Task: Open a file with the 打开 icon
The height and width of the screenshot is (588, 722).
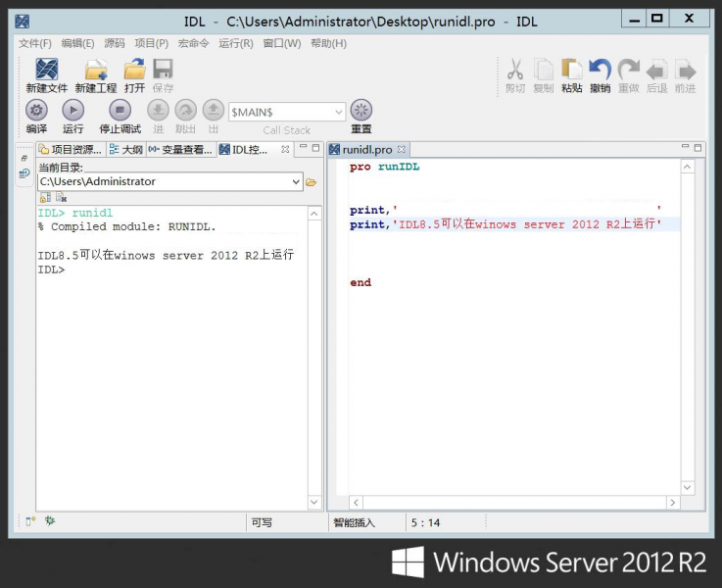Action: 134,71
